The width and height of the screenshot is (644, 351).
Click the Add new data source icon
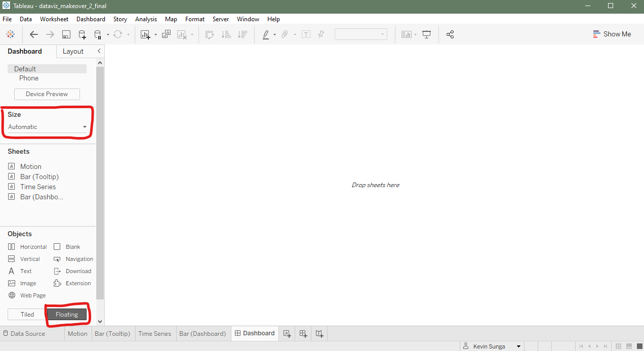click(82, 34)
